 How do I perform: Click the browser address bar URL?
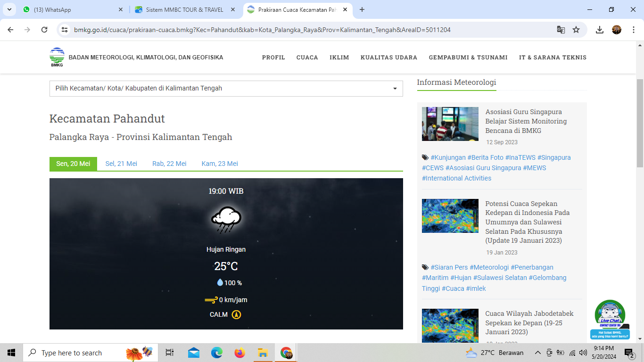pos(262,30)
